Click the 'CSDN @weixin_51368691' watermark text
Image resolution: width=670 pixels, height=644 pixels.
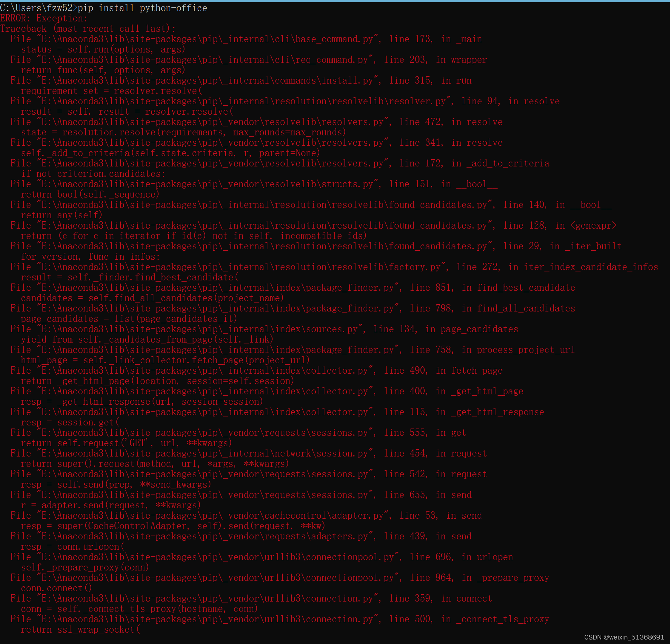click(x=624, y=637)
